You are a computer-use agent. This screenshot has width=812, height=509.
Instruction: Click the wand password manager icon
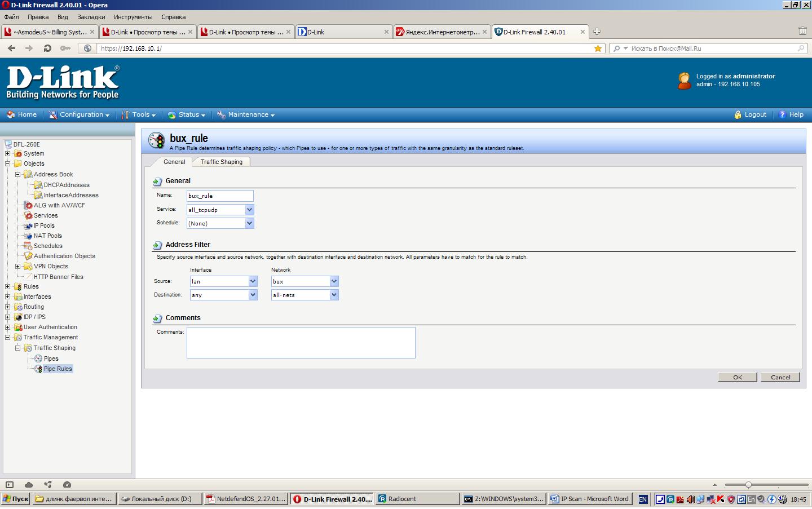[x=65, y=48]
